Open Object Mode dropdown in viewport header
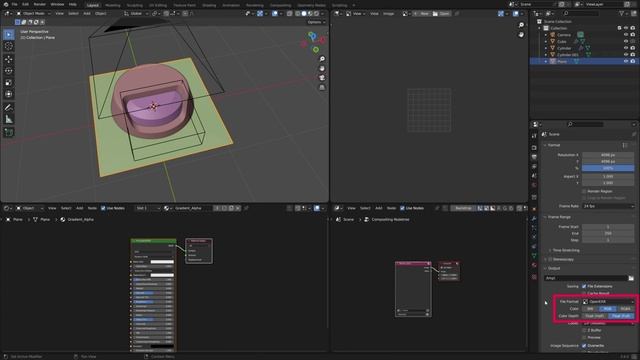 click(33, 13)
